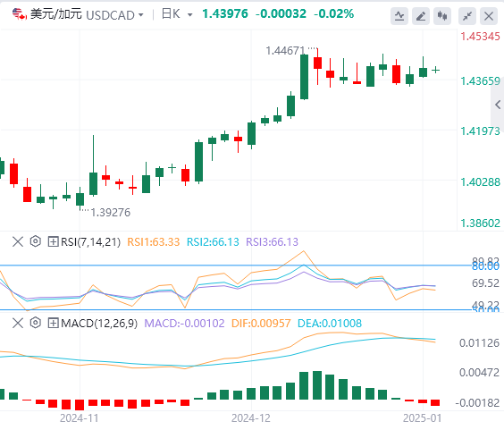Image resolution: width=504 pixels, height=430 pixels.
Task: Click the RSI(7,14,21) indicator label
Action: 90,242
